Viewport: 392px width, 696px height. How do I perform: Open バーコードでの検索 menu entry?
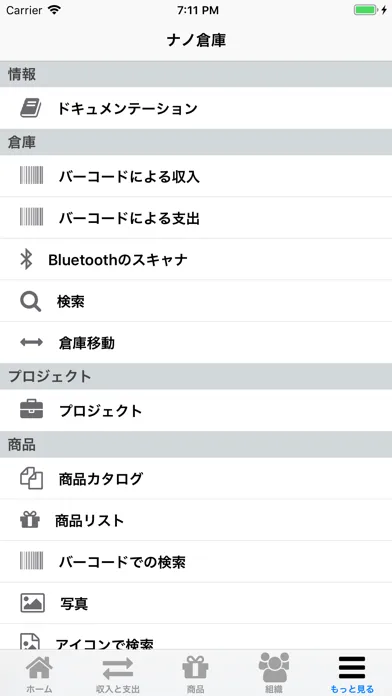pos(196,562)
